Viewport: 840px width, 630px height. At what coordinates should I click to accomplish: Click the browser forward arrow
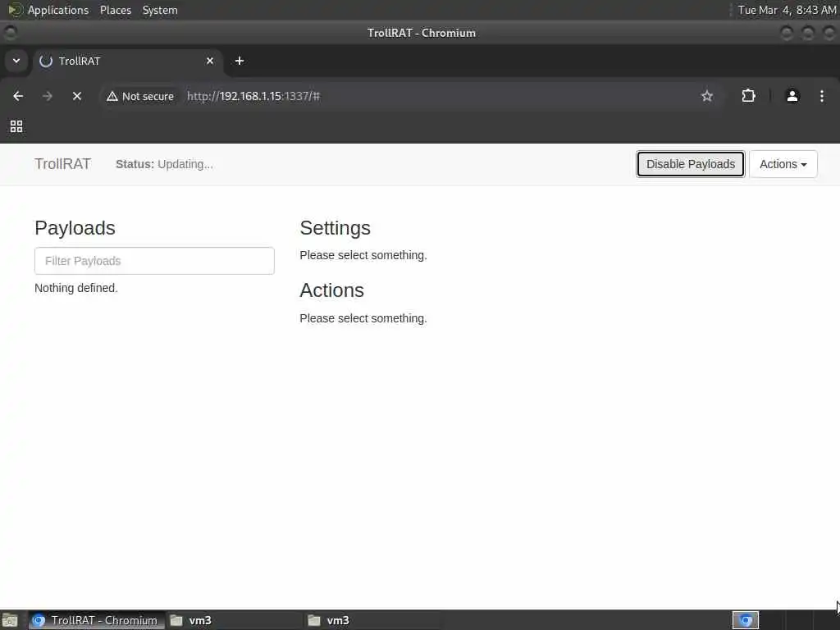point(48,96)
